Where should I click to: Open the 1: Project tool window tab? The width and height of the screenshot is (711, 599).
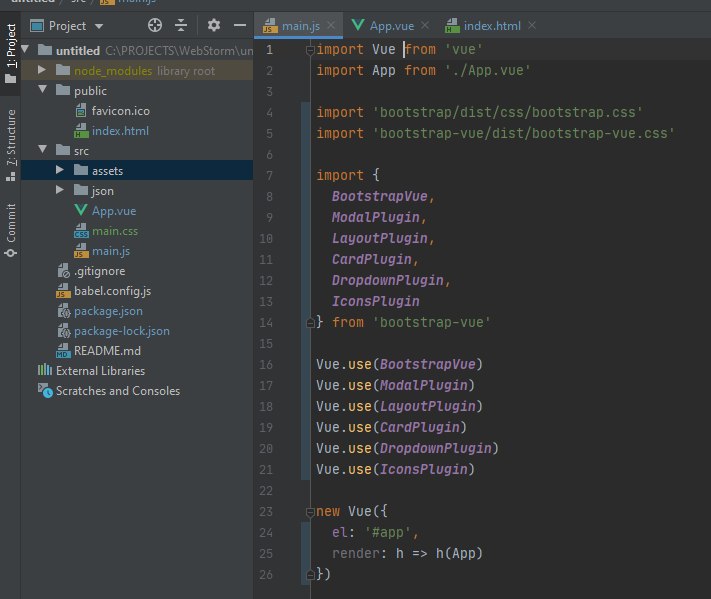(10, 54)
